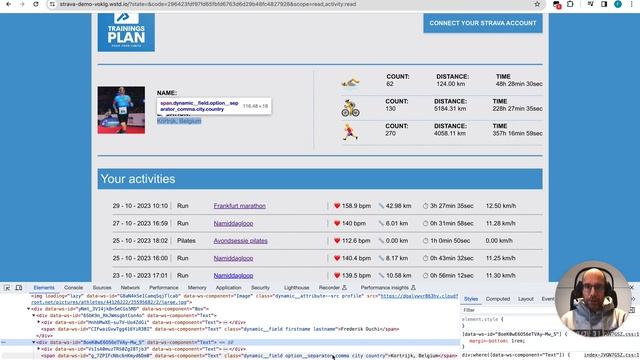Toggle device toolbar in DevTools
The width and height of the screenshot is (640, 360).
[19, 288]
